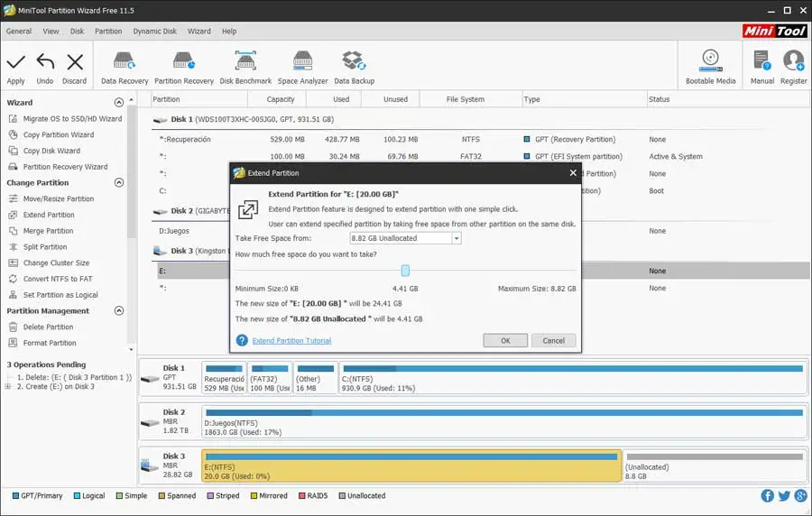Sort by Status column header
The image size is (812, 516).
coord(659,99)
